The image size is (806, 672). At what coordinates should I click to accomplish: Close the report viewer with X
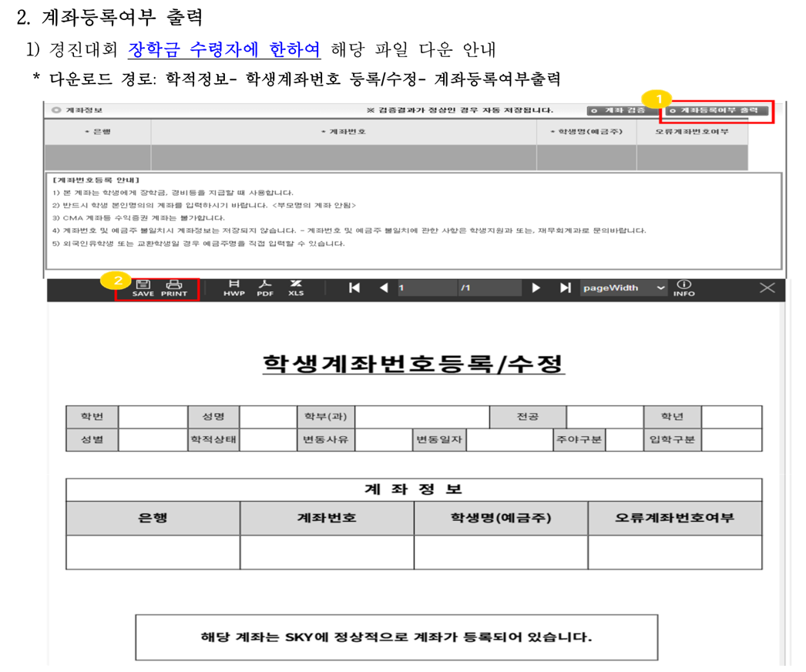tap(767, 288)
